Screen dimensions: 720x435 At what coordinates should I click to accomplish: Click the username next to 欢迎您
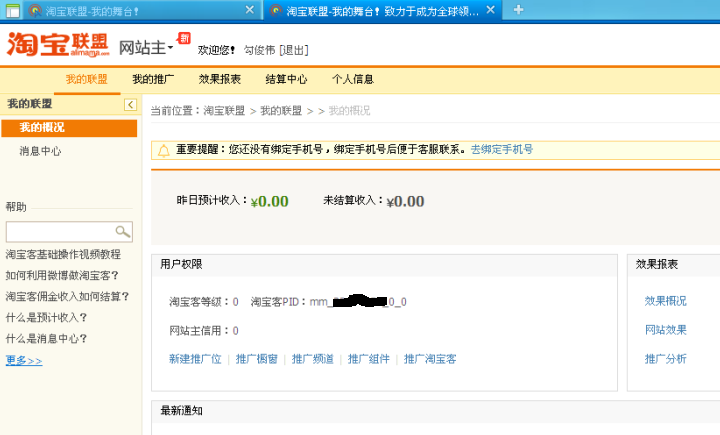[259, 50]
